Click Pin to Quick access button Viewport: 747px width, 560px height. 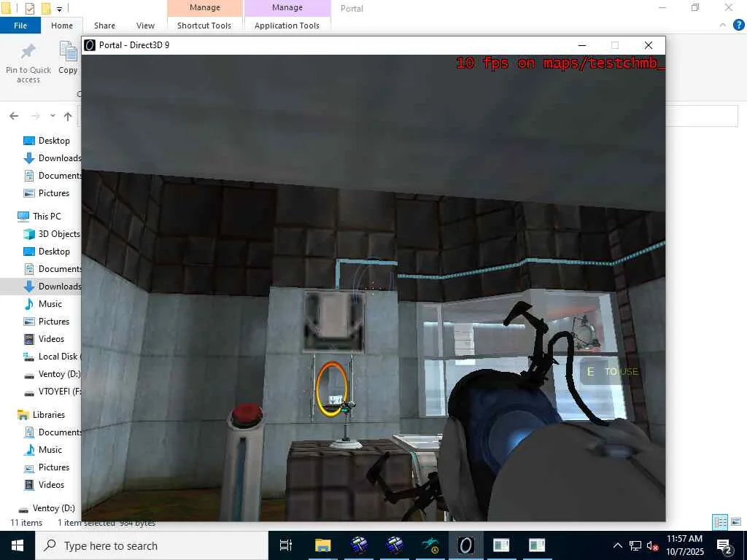coord(28,63)
